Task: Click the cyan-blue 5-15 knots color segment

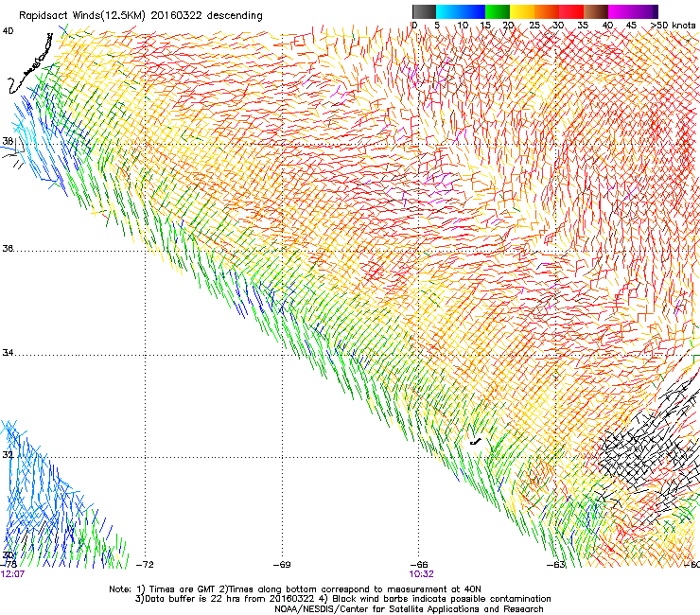Action: point(461,11)
